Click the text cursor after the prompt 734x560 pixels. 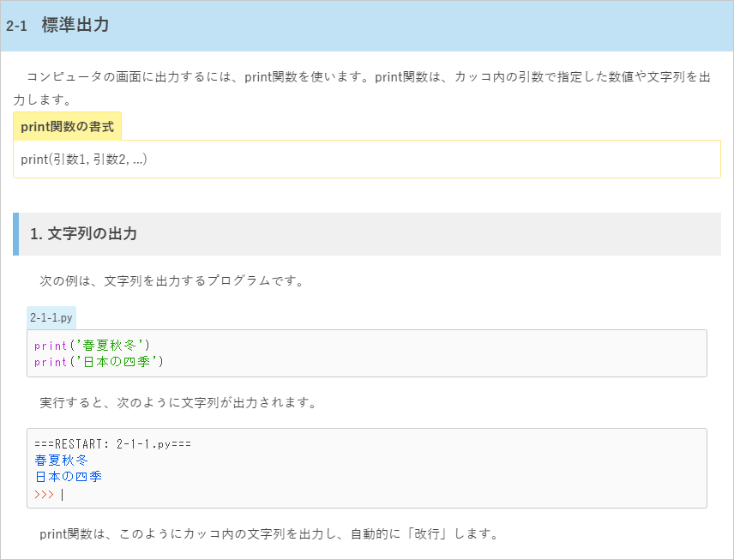point(63,495)
